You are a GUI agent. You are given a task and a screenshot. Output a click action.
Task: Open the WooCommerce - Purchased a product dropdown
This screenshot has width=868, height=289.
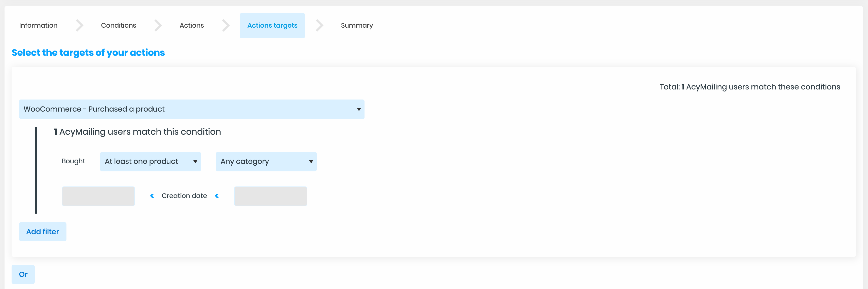(192, 109)
